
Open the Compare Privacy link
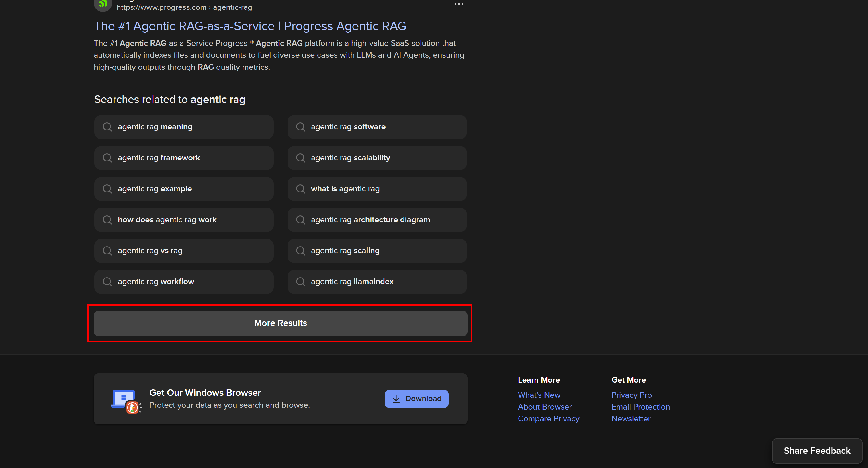point(548,418)
